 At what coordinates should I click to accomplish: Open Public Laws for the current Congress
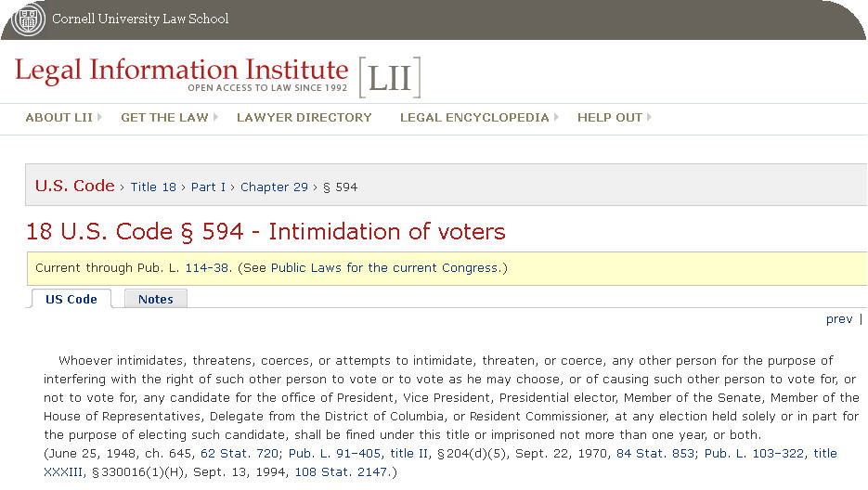click(384, 268)
